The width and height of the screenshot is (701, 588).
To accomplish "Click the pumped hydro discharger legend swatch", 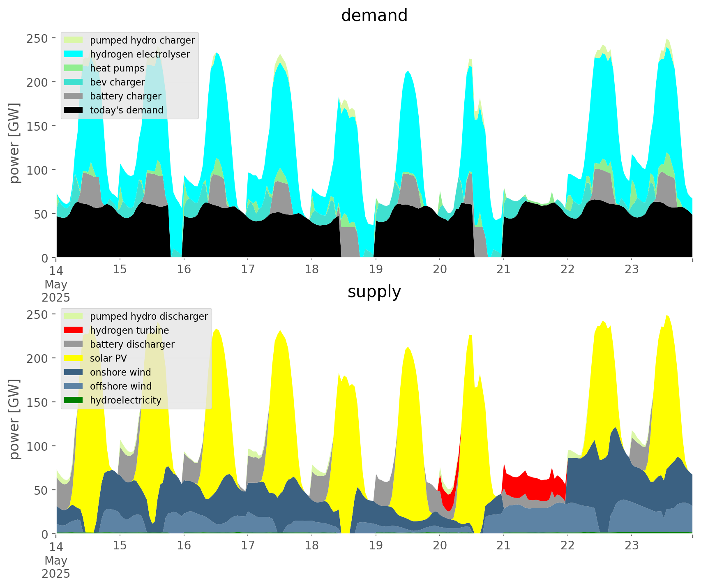I will [x=74, y=316].
